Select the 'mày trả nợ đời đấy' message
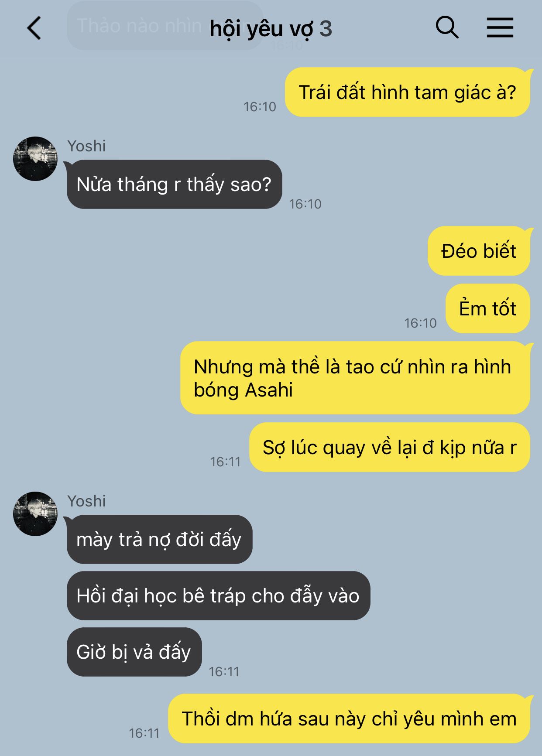Image resolution: width=542 pixels, height=756 pixels. coord(159,539)
